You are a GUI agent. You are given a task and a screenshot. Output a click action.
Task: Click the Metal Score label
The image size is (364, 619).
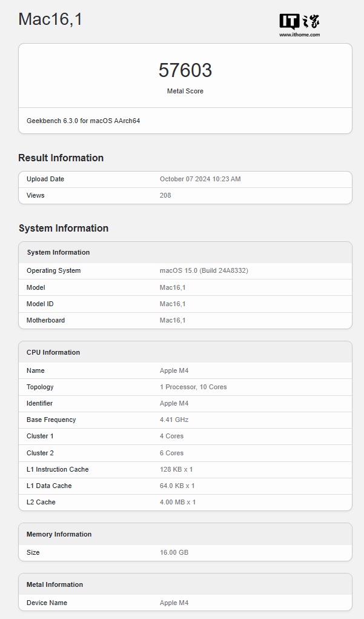tap(185, 91)
